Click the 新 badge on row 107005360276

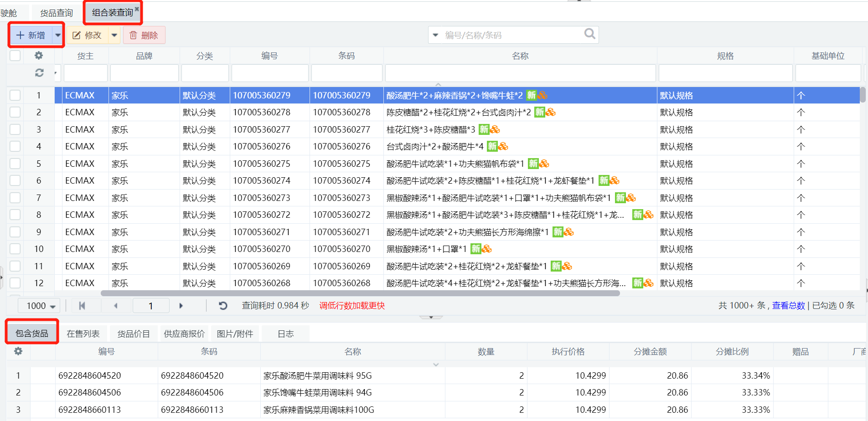492,146
